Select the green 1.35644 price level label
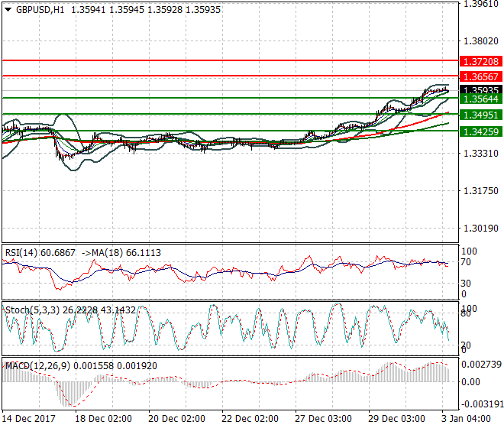The image size is (504, 428). pos(481,99)
